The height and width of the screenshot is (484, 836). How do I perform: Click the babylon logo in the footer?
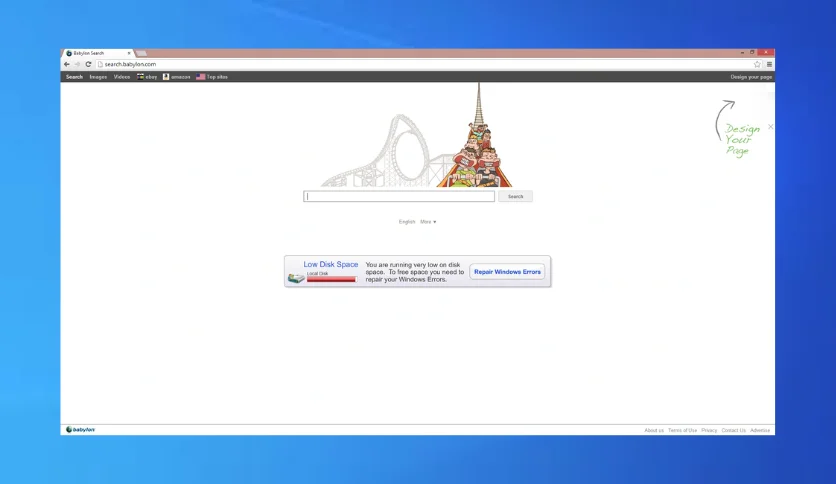click(81, 430)
